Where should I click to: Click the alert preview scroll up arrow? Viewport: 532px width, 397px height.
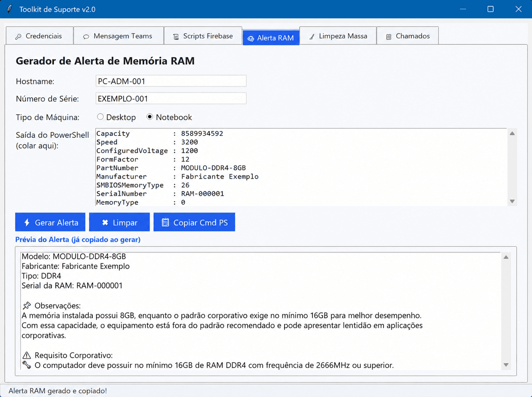[506, 257]
